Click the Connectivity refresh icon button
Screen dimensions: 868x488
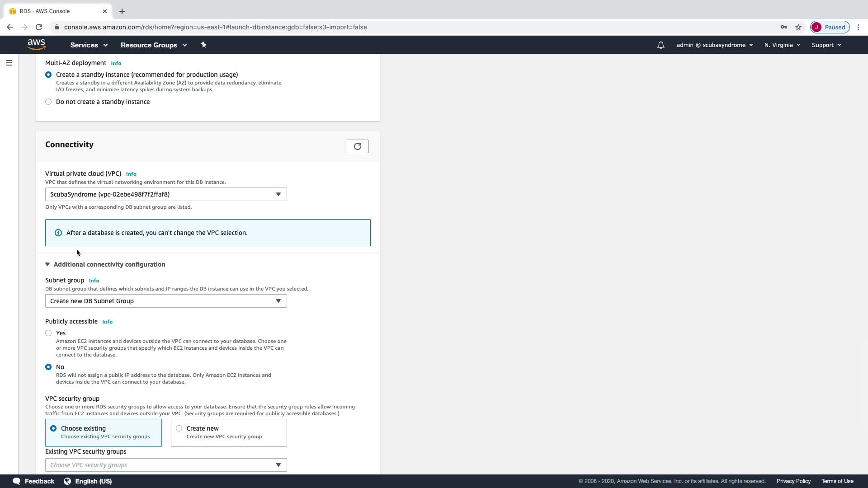click(357, 146)
